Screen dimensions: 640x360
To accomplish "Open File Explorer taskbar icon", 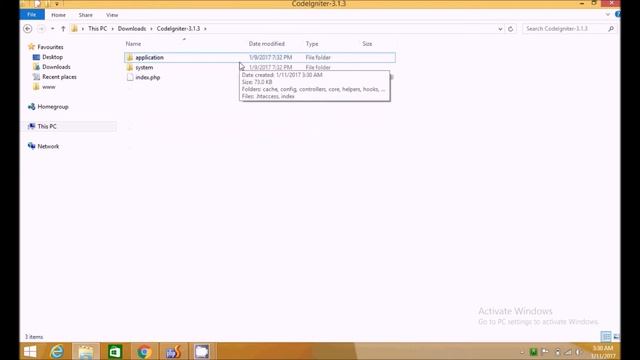I will 86,351.
